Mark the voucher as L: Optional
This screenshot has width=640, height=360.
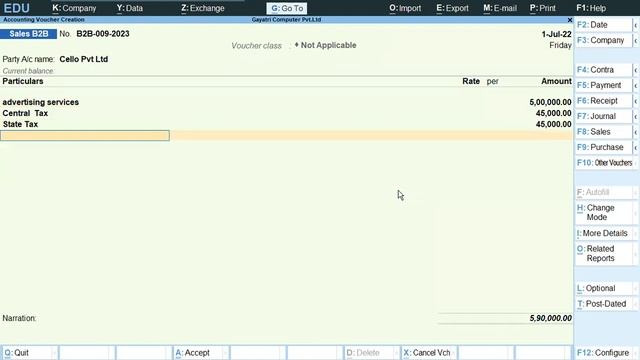[x=604, y=289]
